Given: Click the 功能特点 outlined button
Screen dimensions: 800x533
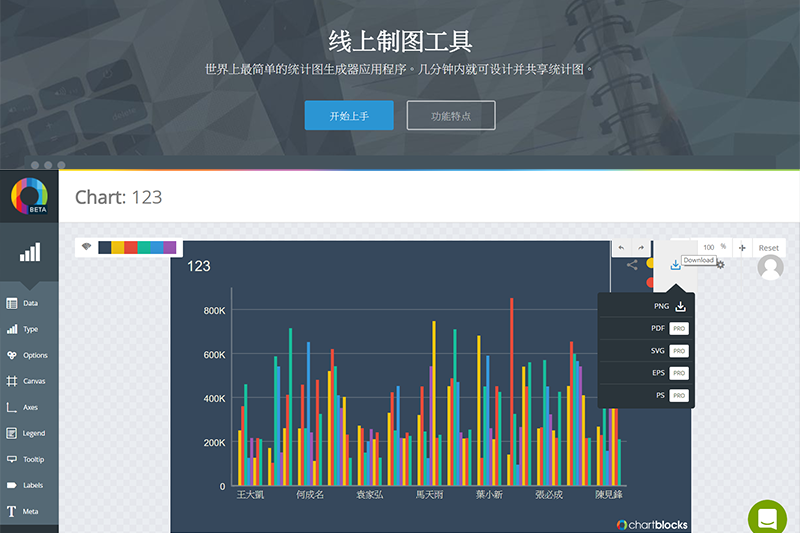Looking at the screenshot, I should tap(451, 115).
